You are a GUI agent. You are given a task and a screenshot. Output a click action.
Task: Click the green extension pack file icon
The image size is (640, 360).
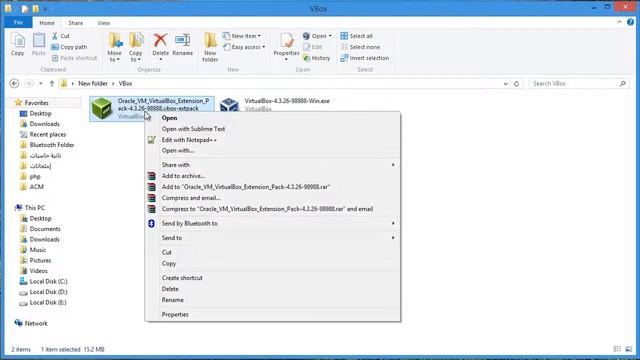102,109
